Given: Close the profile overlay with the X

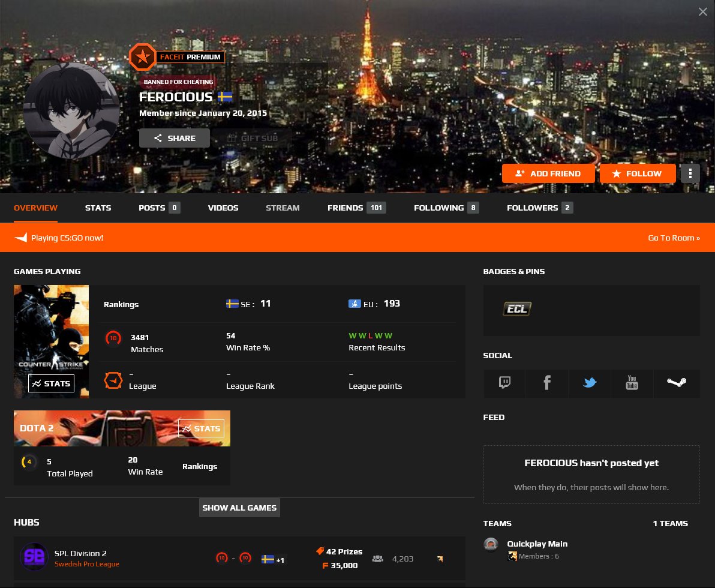Looking at the screenshot, I should [x=702, y=12].
